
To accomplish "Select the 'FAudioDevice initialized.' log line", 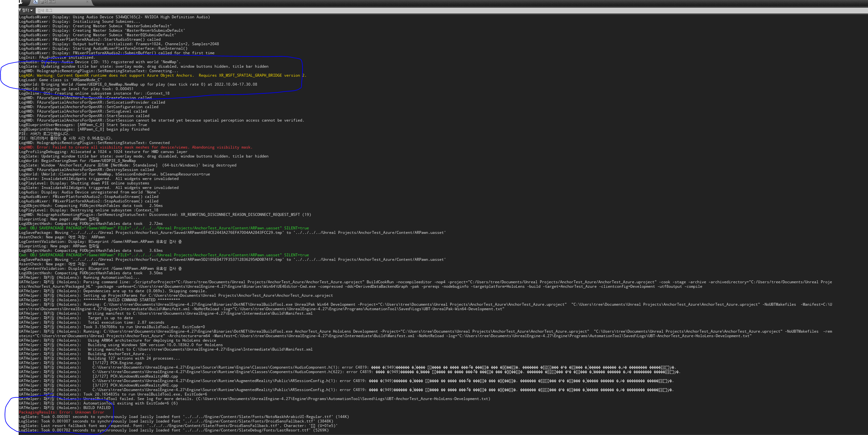I will (57, 57).
